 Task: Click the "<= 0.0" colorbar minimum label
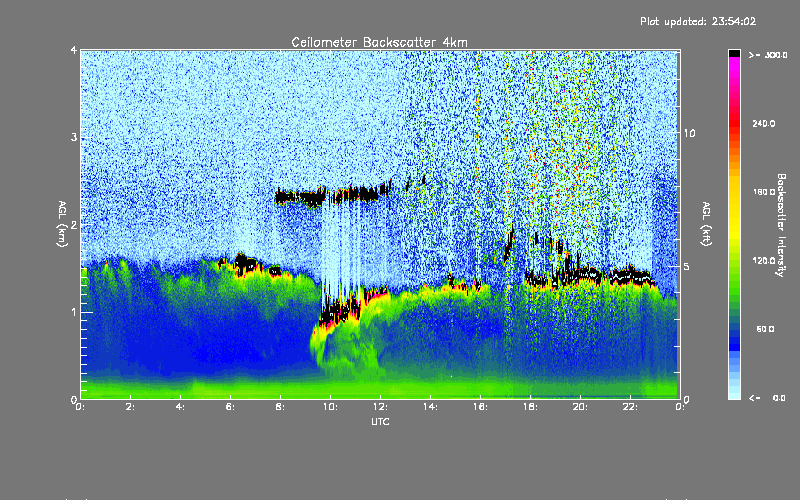point(767,397)
